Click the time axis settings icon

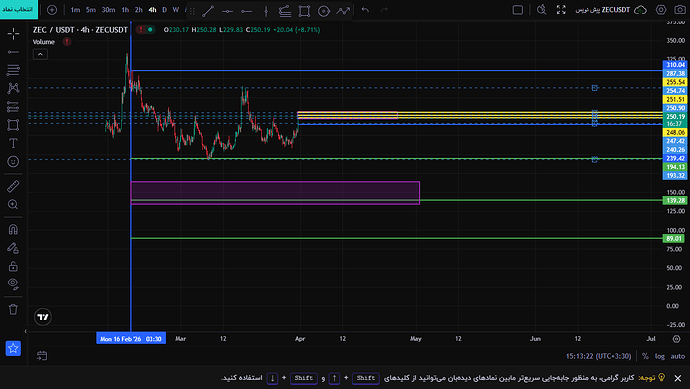(x=676, y=338)
